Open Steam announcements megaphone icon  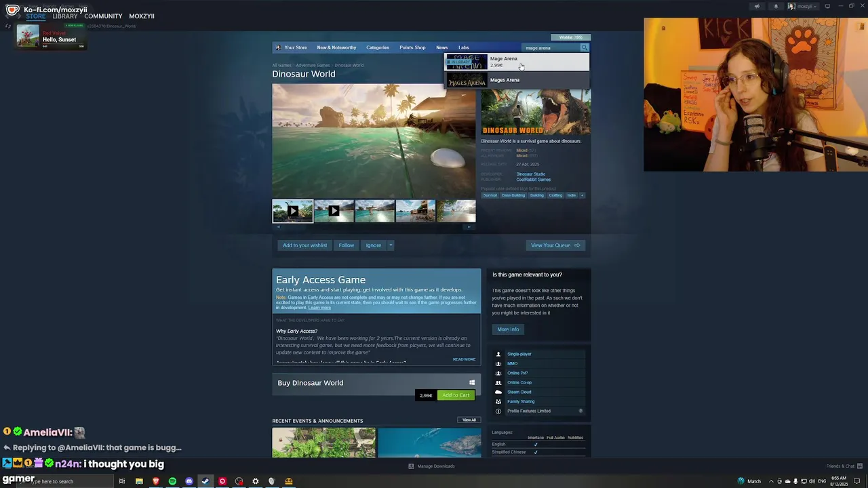[757, 6]
